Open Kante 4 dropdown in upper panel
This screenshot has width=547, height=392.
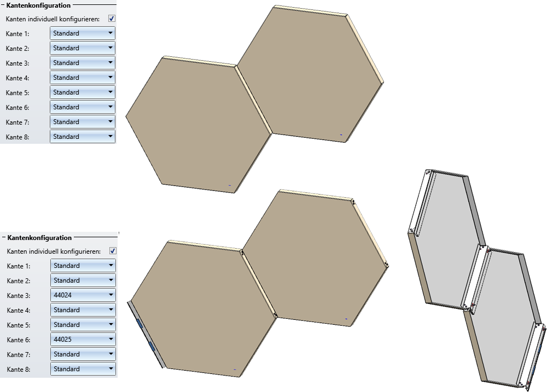(x=83, y=78)
